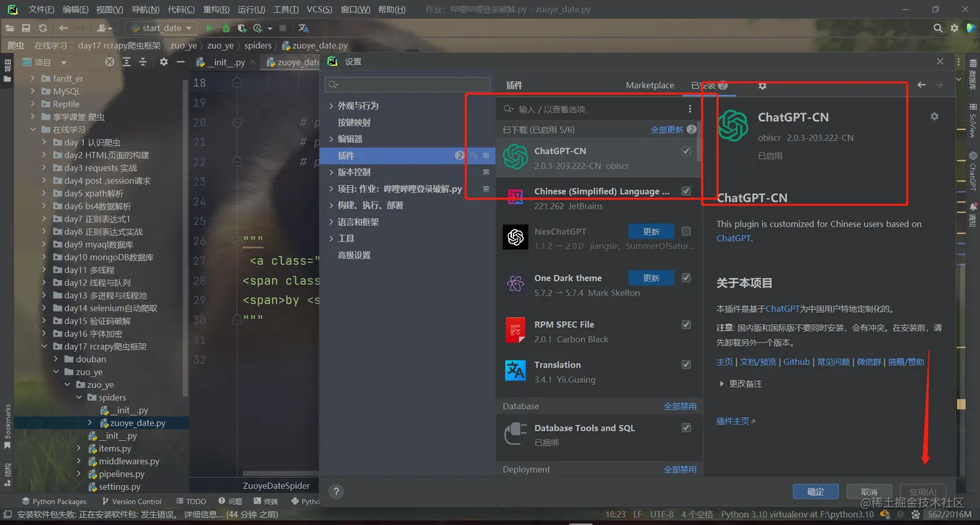Toggle Chinese (Simplified) Language plugin checkbox
980x525 pixels.
click(686, 191)
